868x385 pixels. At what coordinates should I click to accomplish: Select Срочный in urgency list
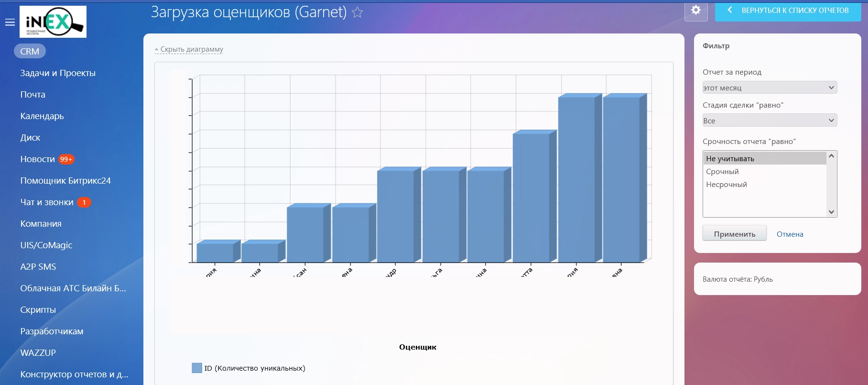pyautogui.click(x=764, y=171)
